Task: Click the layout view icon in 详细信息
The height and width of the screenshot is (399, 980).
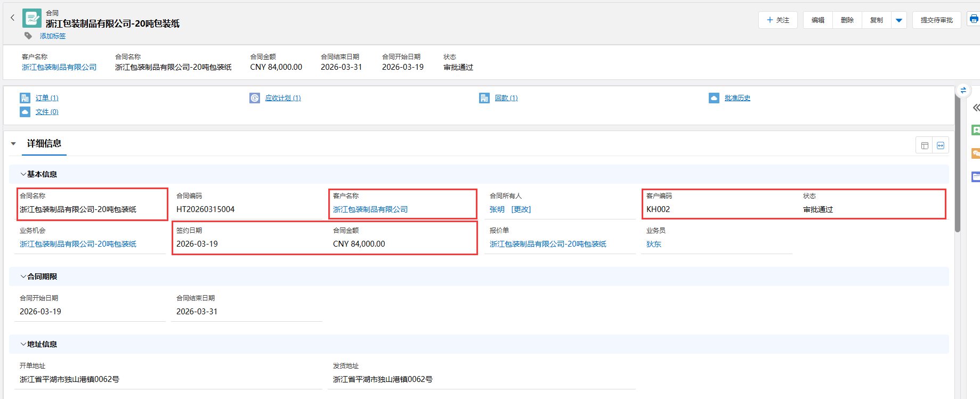Action: click(925, 145)
